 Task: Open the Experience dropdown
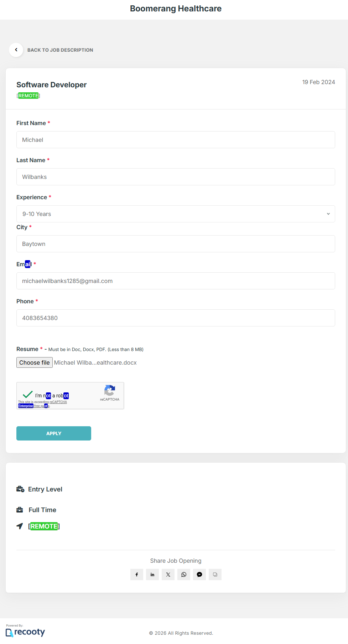tap(176, 214)
